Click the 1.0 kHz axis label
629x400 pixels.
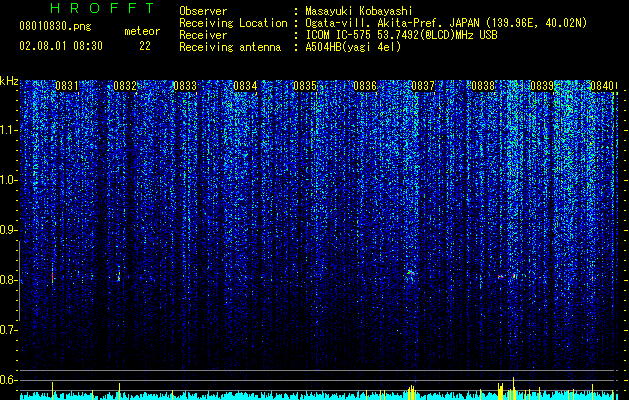click(x=8, y=180)
